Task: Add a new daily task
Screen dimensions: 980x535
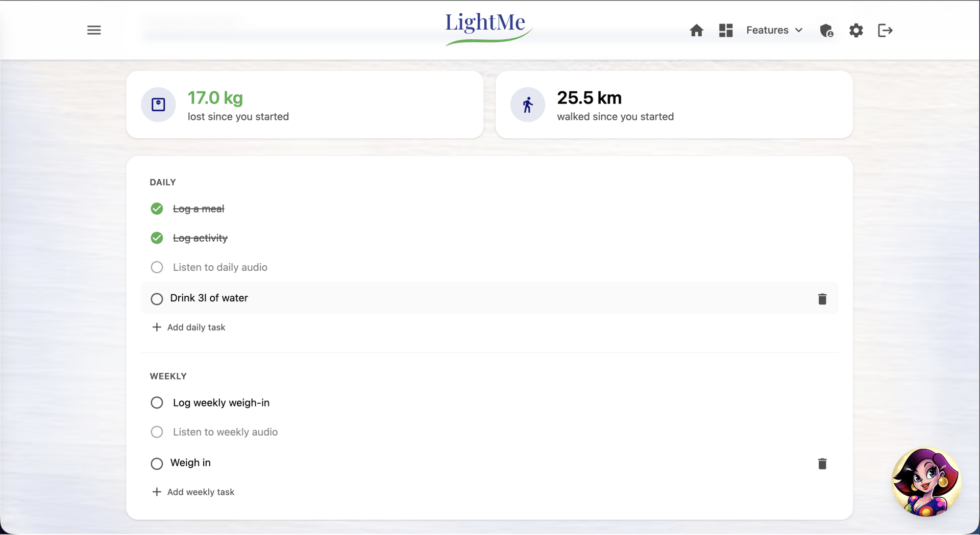Action: coord(189,327)
